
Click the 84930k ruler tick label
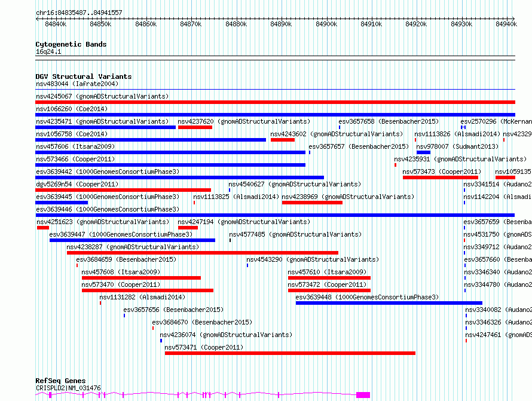[461, 24]
